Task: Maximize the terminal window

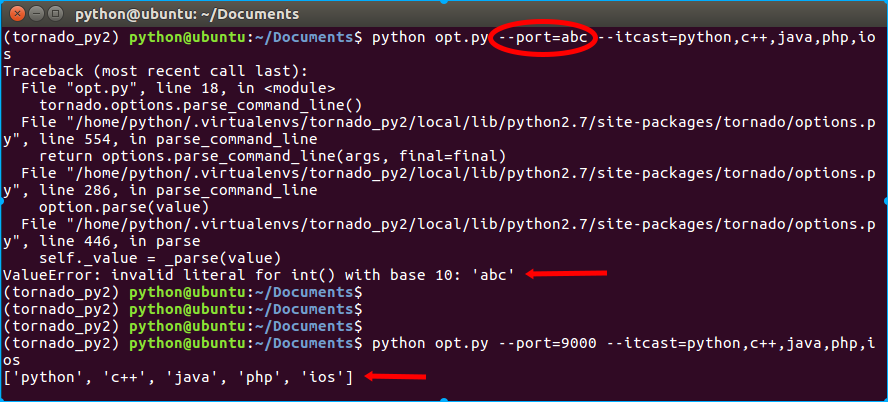Action: [x=57, y=14]
